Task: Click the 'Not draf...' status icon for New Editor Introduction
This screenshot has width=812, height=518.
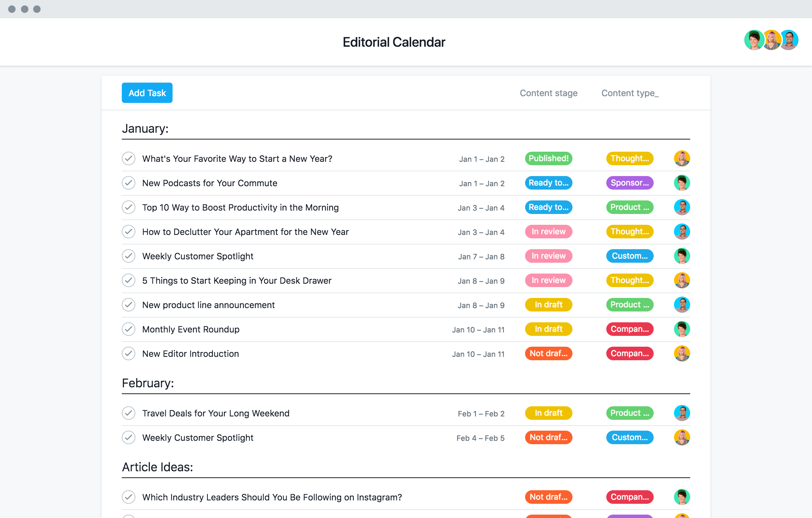Action: tap(547, 353)
